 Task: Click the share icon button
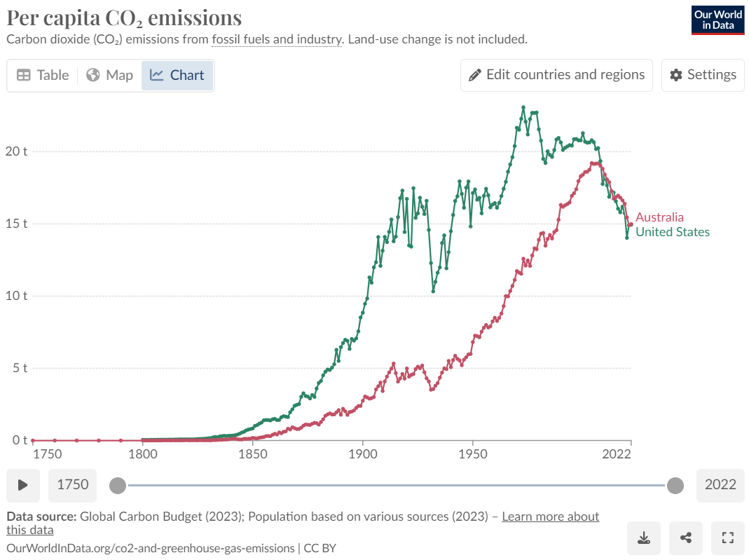(x=686, y=538)
